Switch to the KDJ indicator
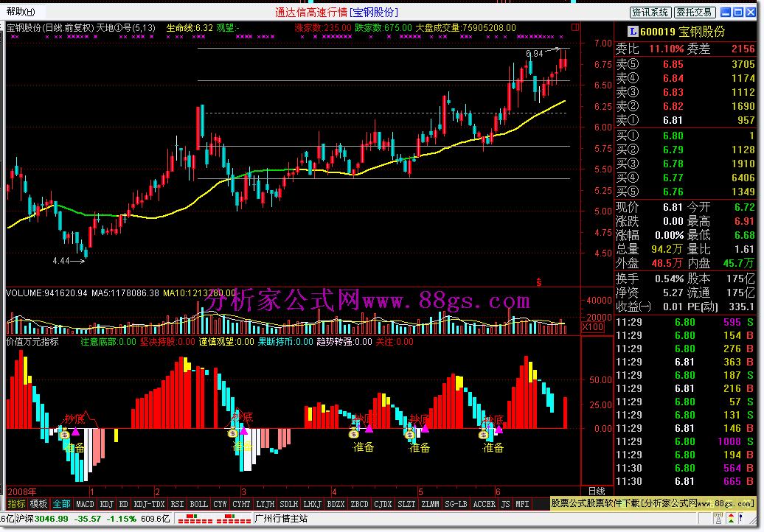764x532 pixels. click(x=106, y=504)
